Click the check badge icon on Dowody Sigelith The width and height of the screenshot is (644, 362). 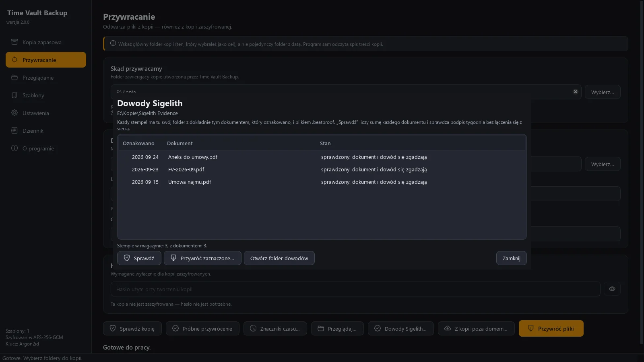pos(378,328)
